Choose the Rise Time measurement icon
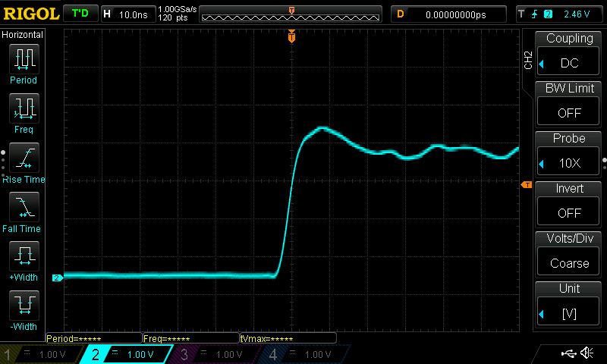The image size is (607, 364). click(24, 158)
